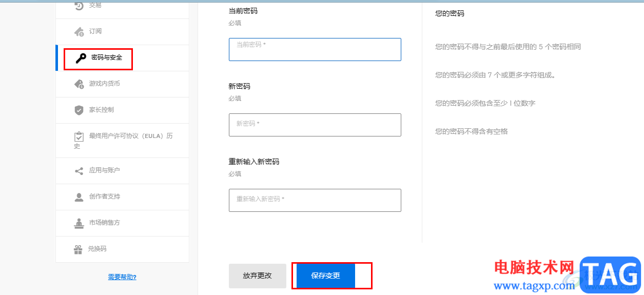The height and width of the screenshot is (295, 644).
Task: Open 最终用户许可协议 (EULA) 历史
Action: [130, 136]
